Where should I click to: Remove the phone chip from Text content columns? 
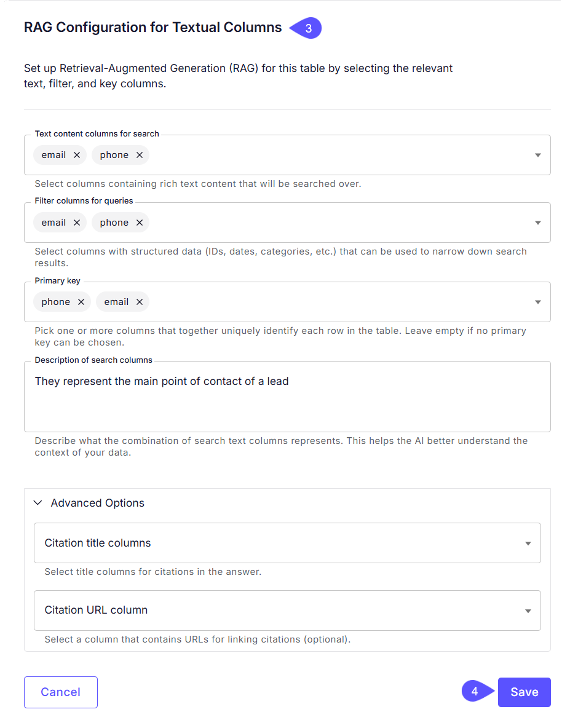(x=140, y=155)
